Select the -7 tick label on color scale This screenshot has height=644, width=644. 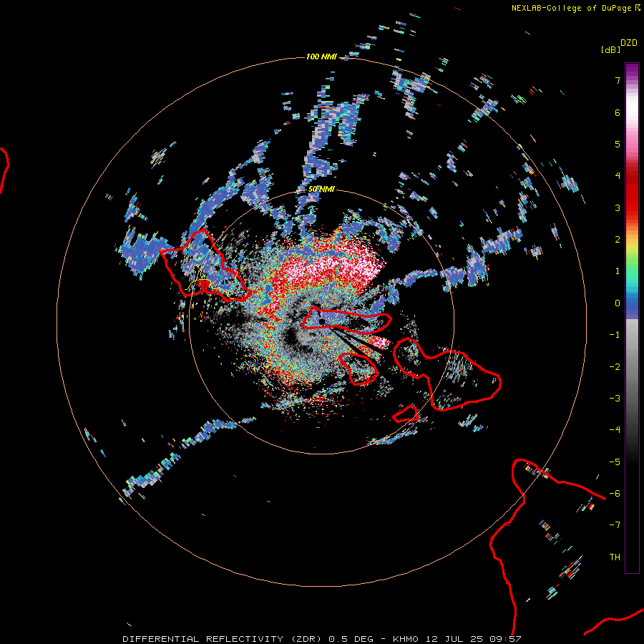pos(615,525)
